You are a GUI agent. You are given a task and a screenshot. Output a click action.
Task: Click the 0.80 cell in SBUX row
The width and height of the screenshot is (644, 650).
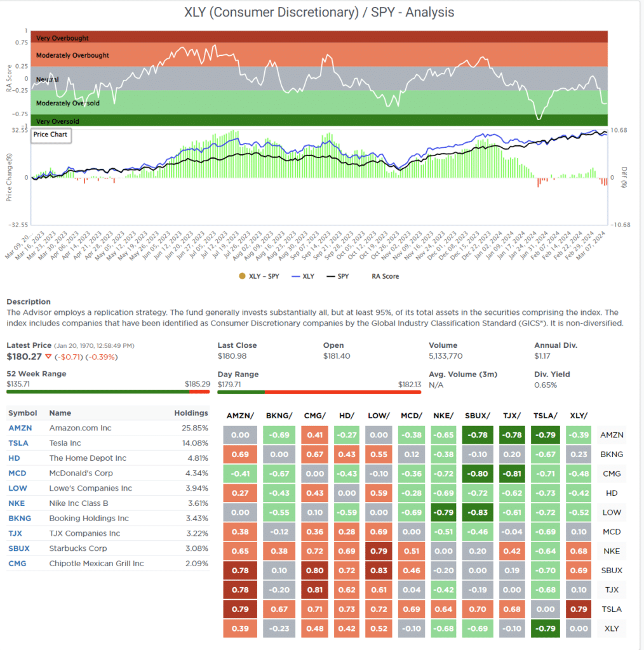(x=315, y=571)
